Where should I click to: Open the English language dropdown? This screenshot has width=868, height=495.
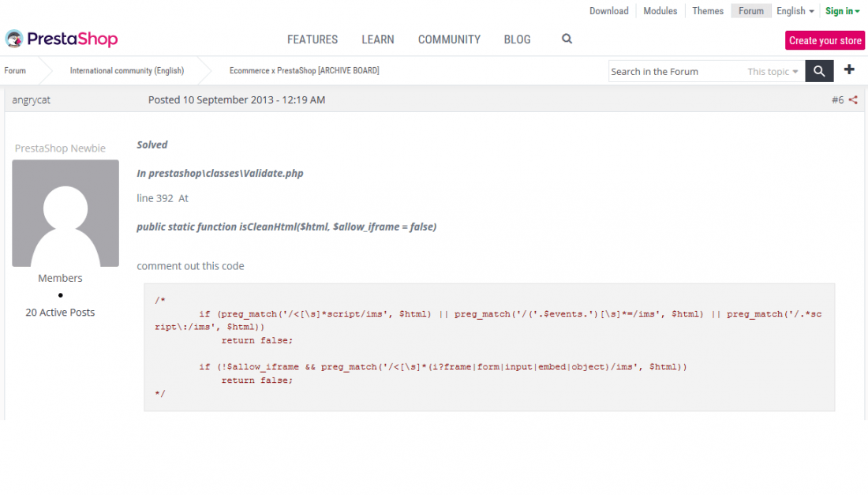click(795, 11)
